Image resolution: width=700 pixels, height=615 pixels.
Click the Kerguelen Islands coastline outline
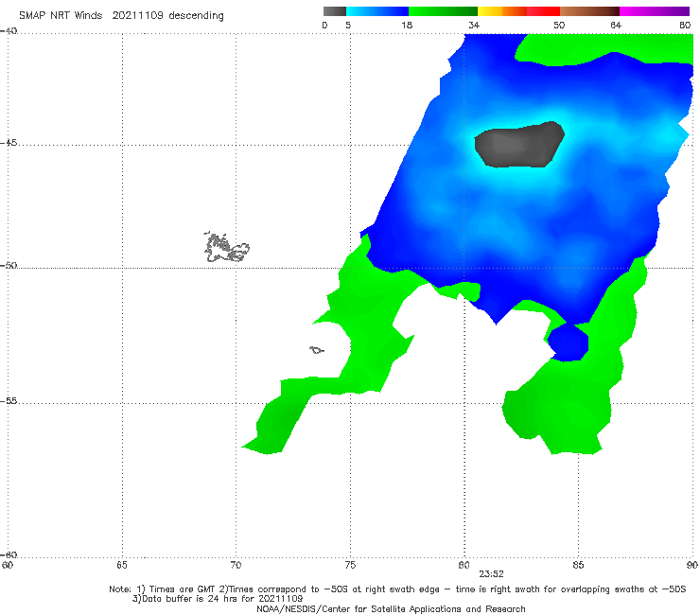tap(226, 248)
